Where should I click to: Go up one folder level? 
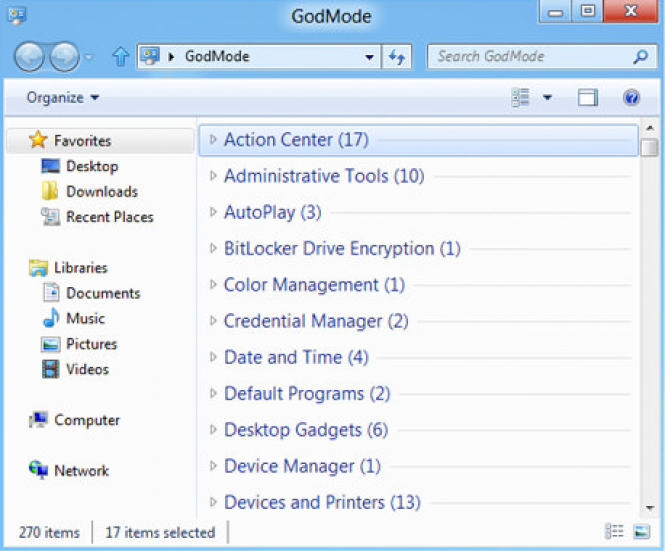coord(120,56)
